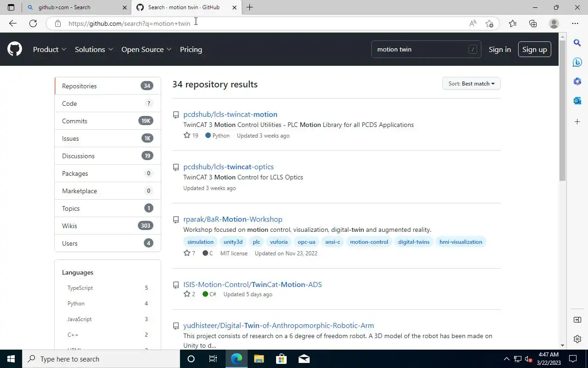Filter by Python language

(x=107, y=304)
